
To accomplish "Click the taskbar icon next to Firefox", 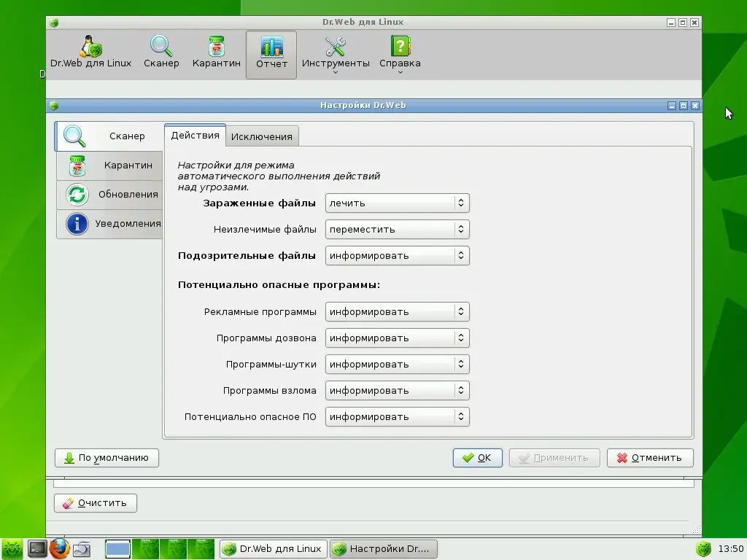I will [x=82, y=549].
